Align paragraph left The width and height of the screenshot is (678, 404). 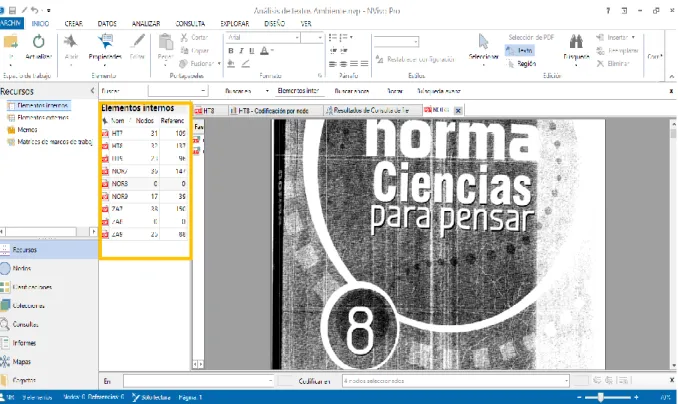(333, 64)
